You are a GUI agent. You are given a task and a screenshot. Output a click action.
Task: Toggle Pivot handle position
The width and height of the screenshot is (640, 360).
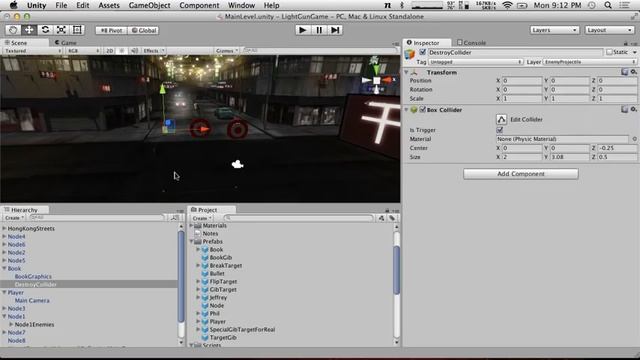point(111,30)
